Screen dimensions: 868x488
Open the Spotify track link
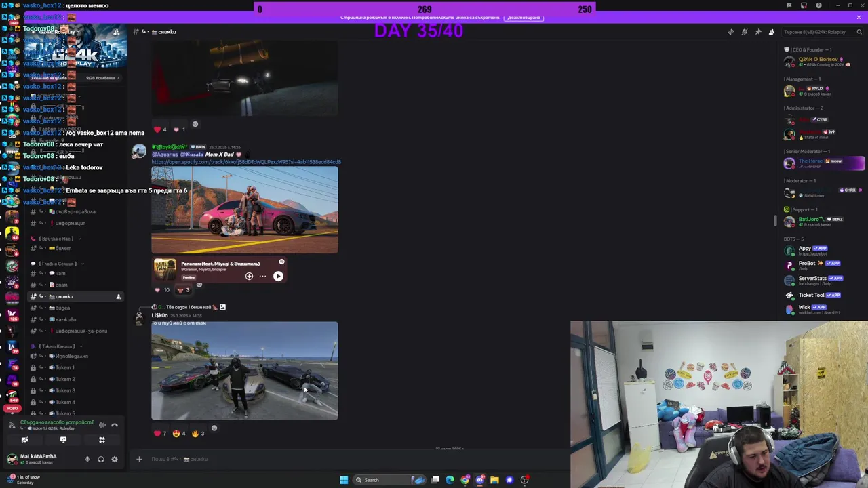click(x=246, y=162)
